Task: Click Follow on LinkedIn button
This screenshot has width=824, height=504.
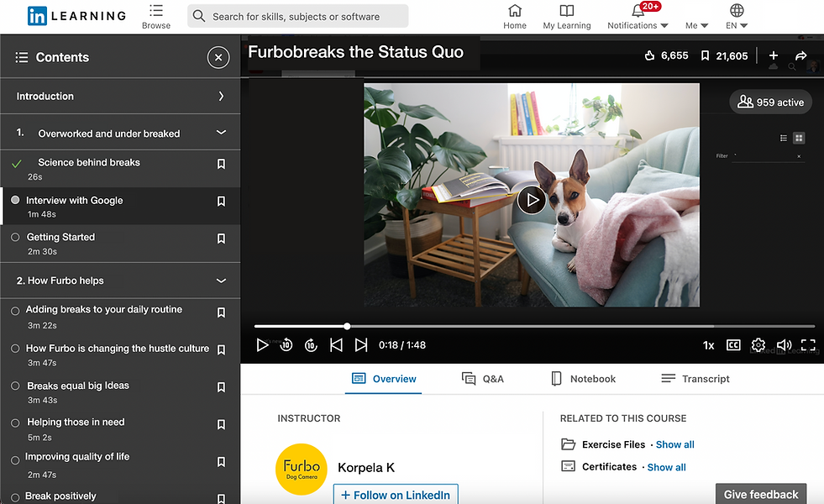Action: 396,495
